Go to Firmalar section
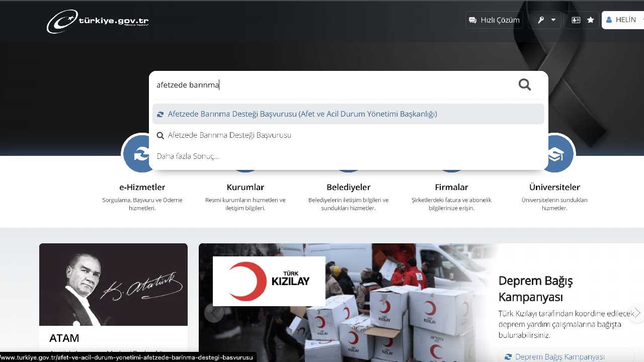Image resolution: width=644 pixels, height=362 pixels. point(452,187)
